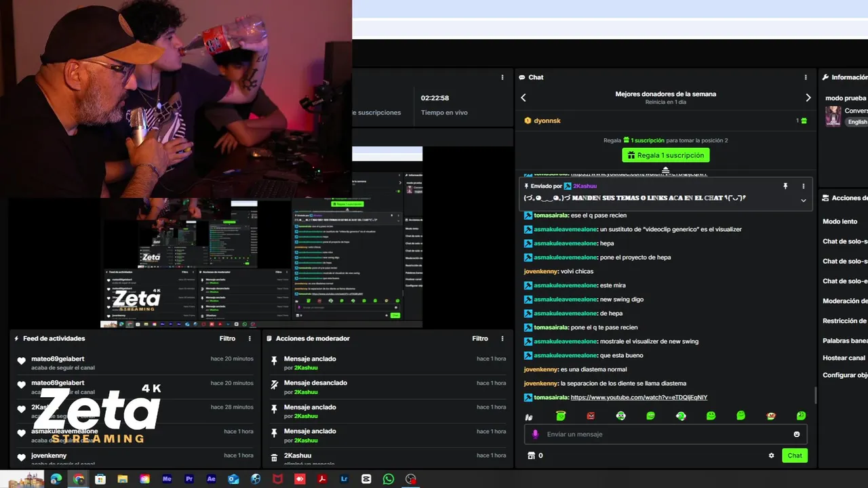Open Adobe Media Encoder from the taskbar
The height and width of the screenshot is (488, 868).
pos(167,479)
